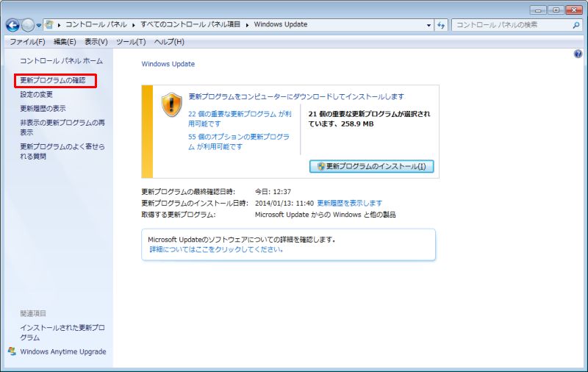Expand the address bar history dropdown arrow

click(429, 25)
